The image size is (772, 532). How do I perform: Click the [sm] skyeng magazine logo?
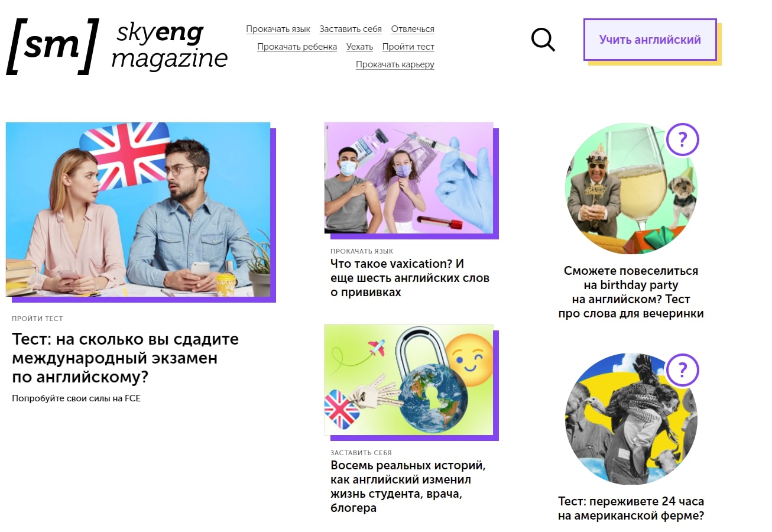(x=117, y=47)
